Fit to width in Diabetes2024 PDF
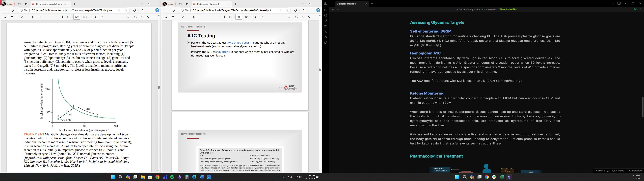 [x=231, y=17]
